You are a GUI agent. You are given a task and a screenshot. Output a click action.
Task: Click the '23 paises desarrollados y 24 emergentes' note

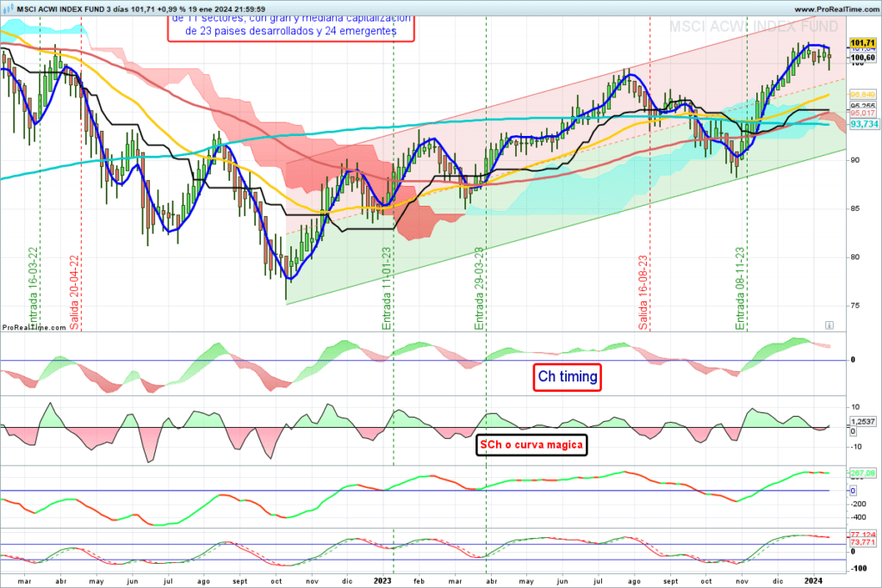(291, 31)
